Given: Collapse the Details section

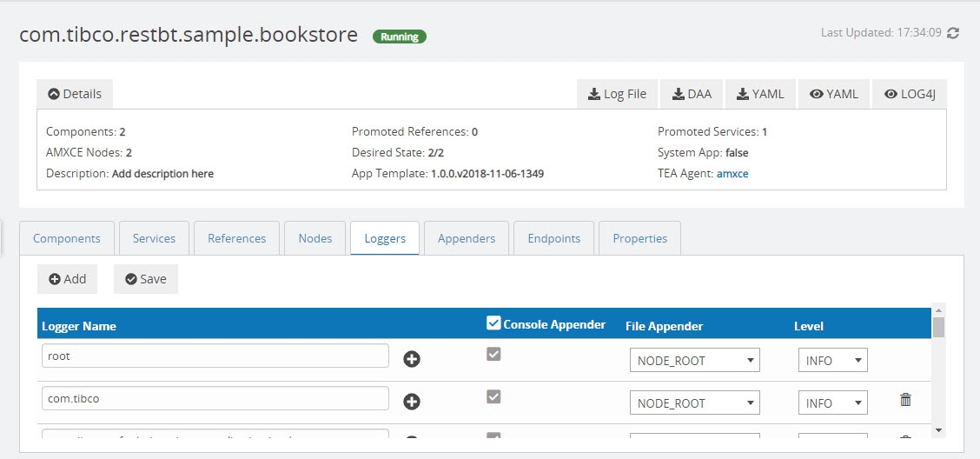Looking at the screenshot, I should pos(75,94).
